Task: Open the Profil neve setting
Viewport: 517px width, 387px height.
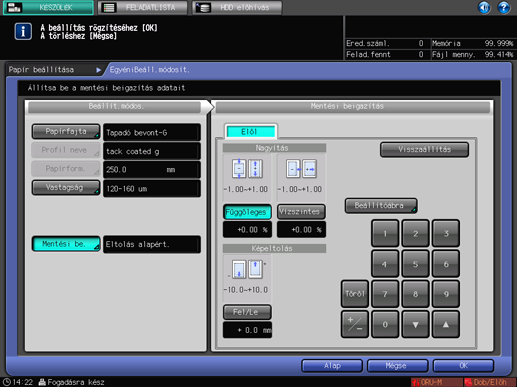Action: click(66, 150)
